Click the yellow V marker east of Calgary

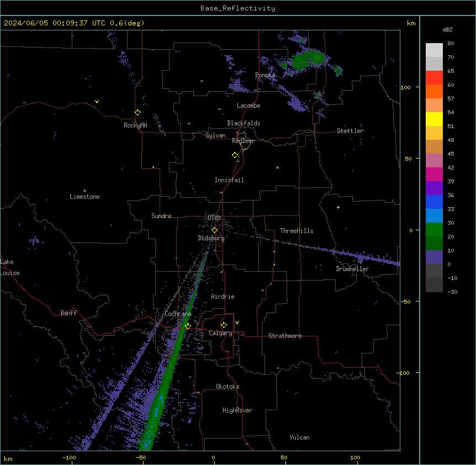click(237, 323)
